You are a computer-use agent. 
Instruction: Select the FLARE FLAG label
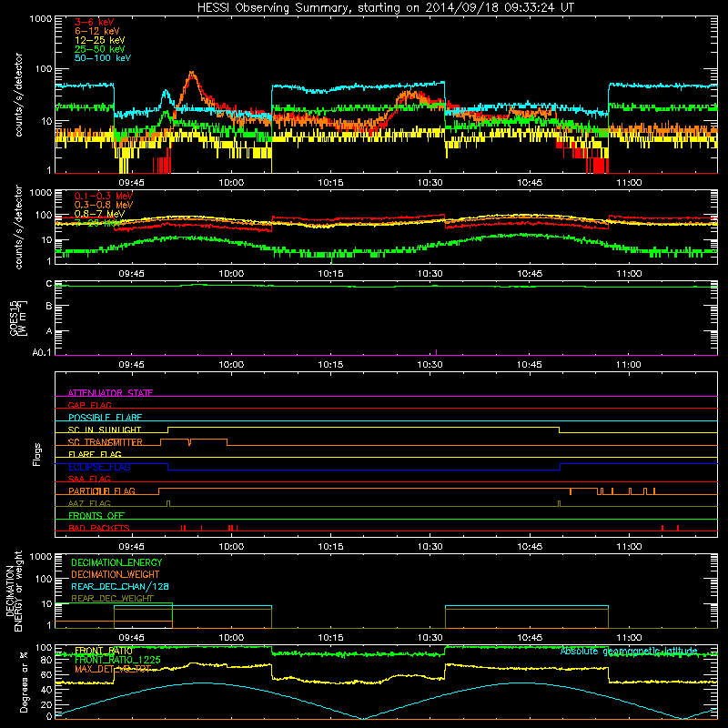coord(95,454)
